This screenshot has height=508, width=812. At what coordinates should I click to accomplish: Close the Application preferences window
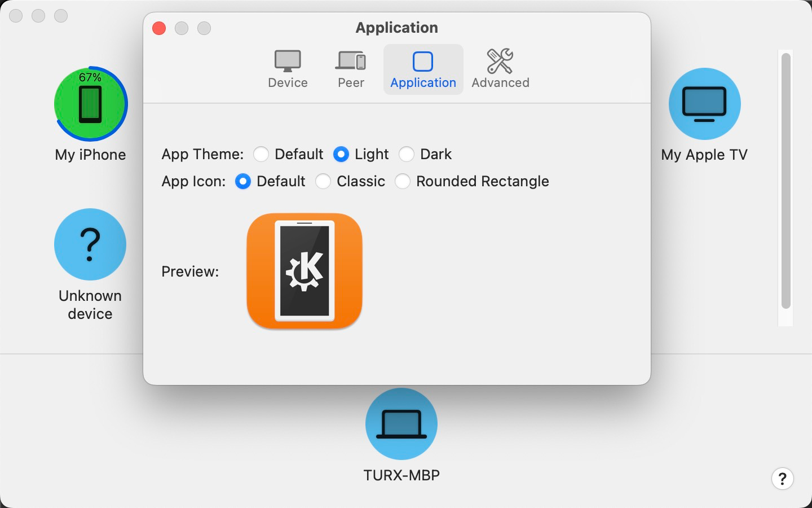[x=159, y=28]
